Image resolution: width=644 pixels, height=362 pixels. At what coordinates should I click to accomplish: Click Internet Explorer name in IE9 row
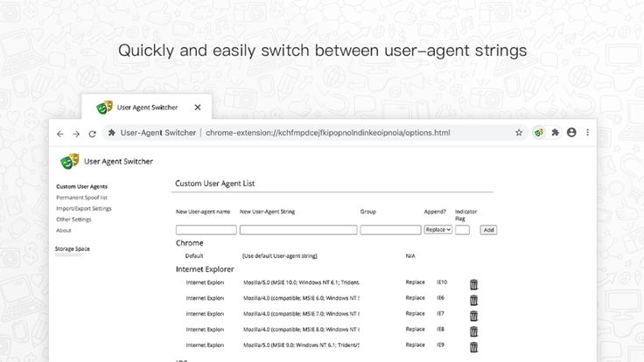(x=205, y=345)
